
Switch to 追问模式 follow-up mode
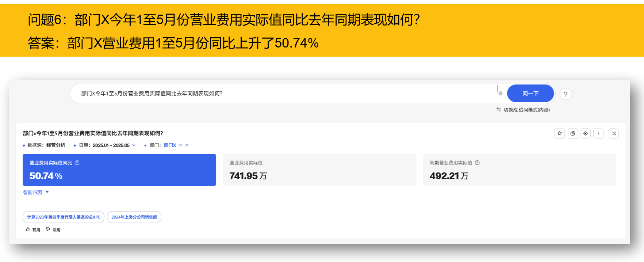click(x=523, y=110)
